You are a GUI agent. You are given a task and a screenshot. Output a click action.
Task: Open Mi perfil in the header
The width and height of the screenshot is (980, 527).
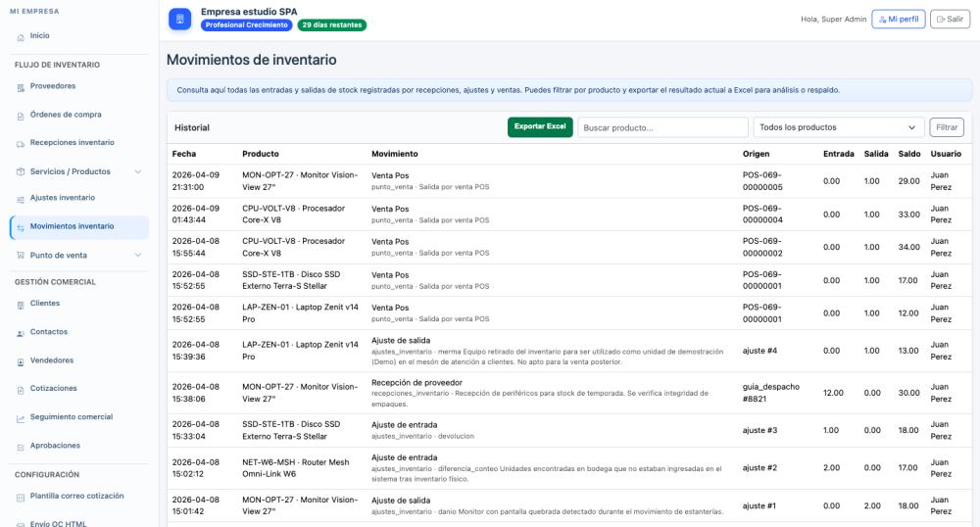tap(898, 19)
